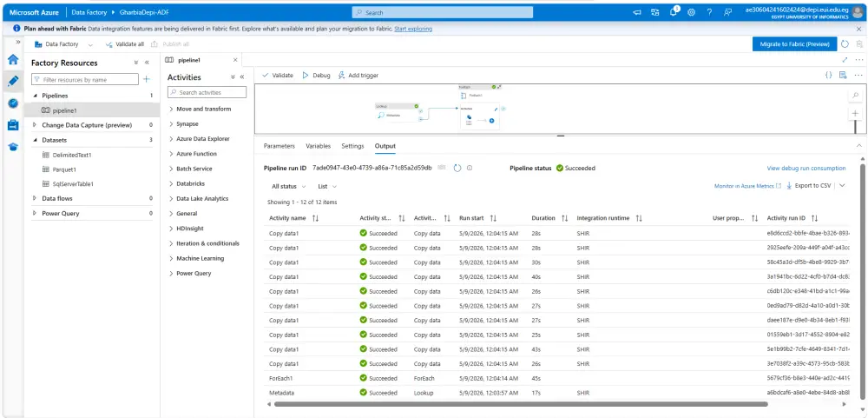
Task: Expand the Power Query tree section
Action: point(35,213)
